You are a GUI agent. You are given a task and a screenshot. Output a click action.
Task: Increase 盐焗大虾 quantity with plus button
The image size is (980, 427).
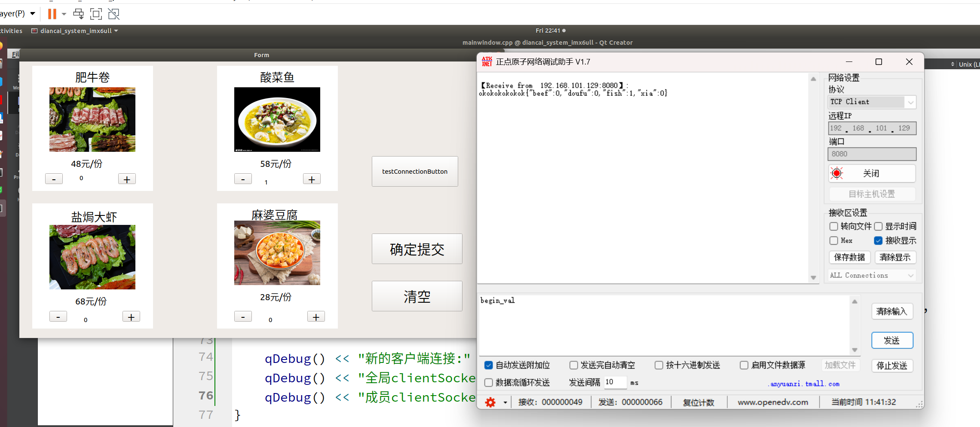(131, 316)
